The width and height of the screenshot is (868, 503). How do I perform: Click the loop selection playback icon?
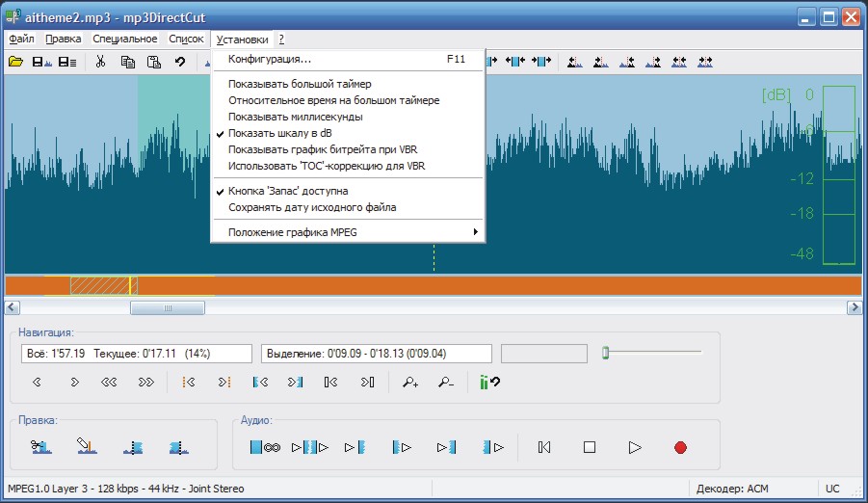coord(265,447)
